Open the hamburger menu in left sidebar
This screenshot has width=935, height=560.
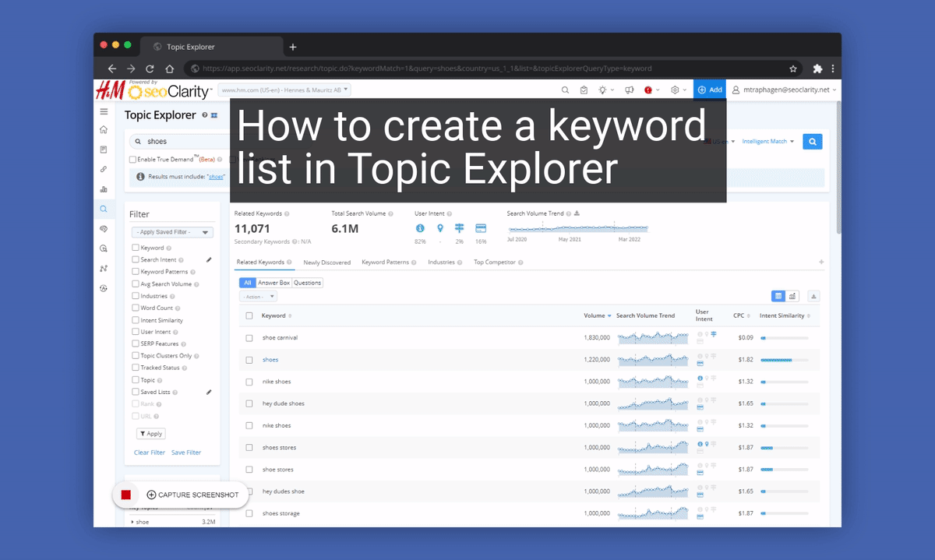[x=104, y=112]
